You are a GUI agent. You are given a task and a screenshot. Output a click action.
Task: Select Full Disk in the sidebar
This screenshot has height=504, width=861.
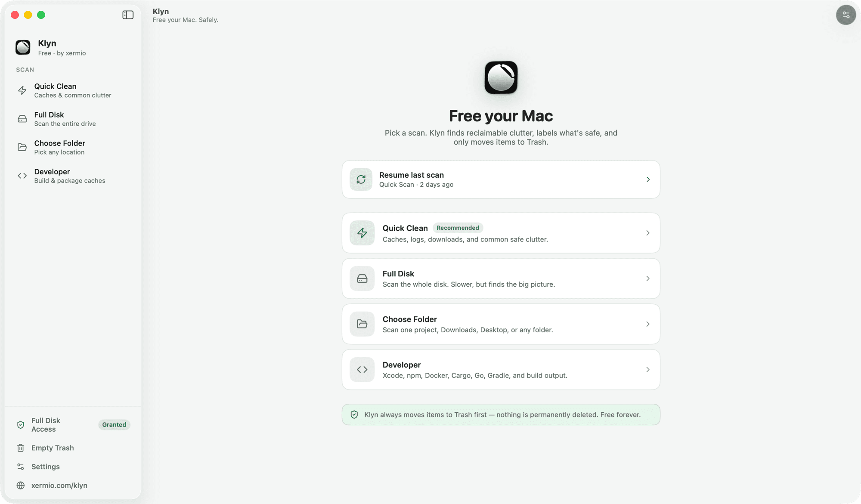coord(73,119)
